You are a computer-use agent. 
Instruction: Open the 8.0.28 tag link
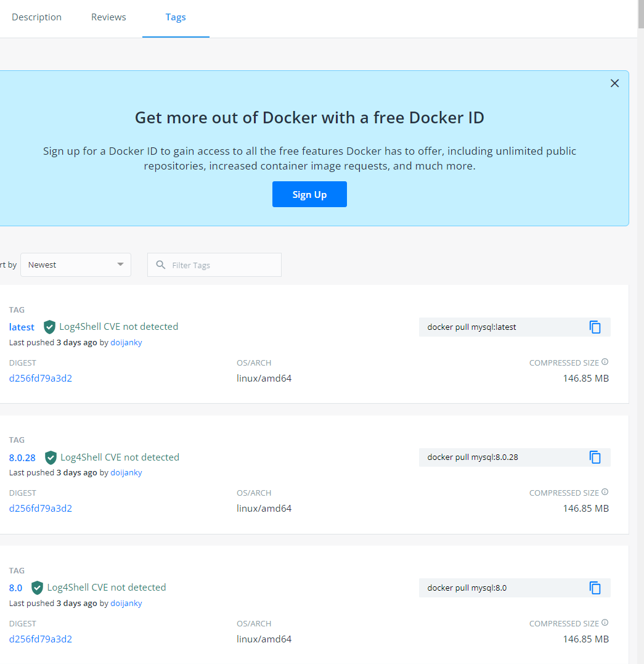click(x=22, y=457)
